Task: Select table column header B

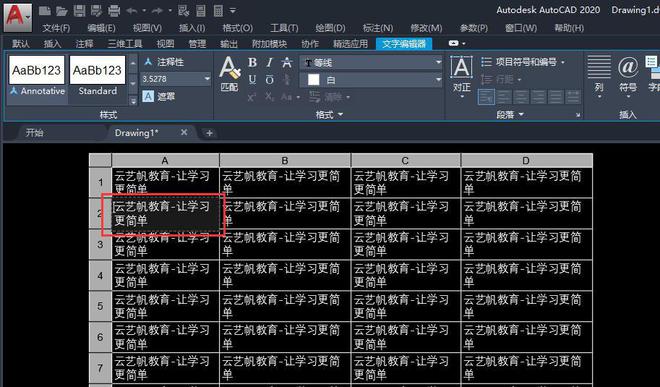Action: (285, 160)
